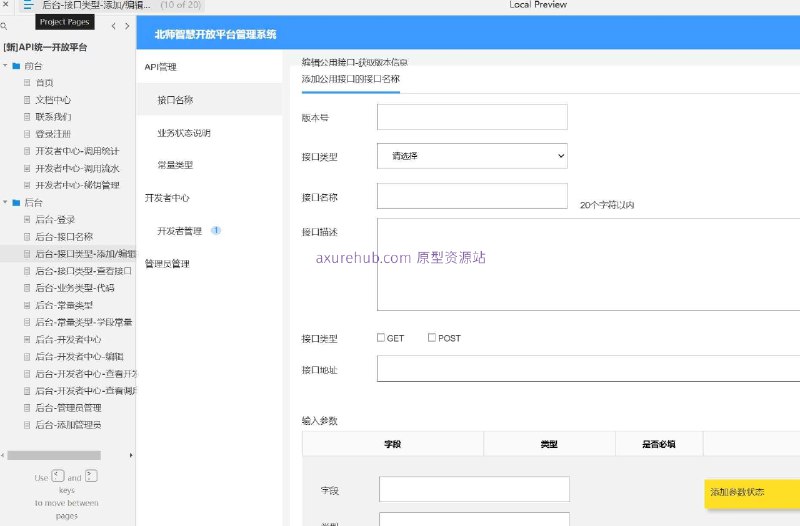This screenshot has height=526, width=800.
Task: Click page icon beside 文档中心
Action: [x=27, y=100]
